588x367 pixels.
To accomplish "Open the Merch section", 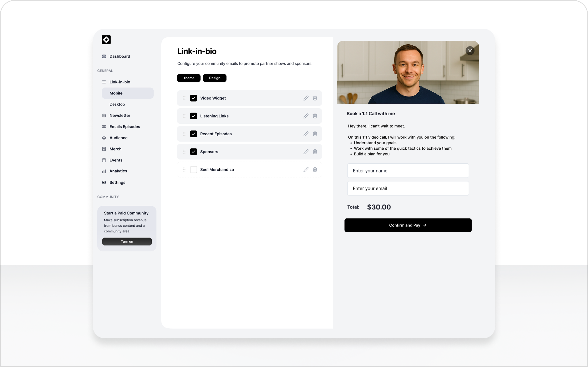I will [115, 149].
